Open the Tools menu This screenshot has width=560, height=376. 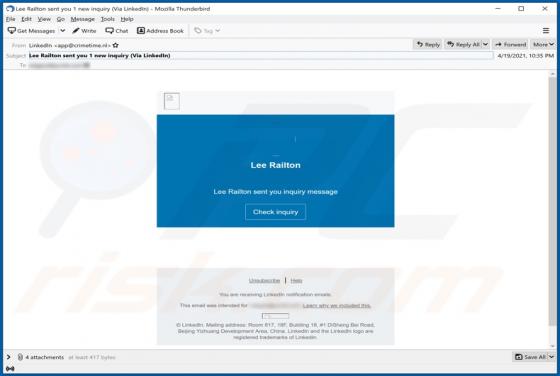pos(108,19)
